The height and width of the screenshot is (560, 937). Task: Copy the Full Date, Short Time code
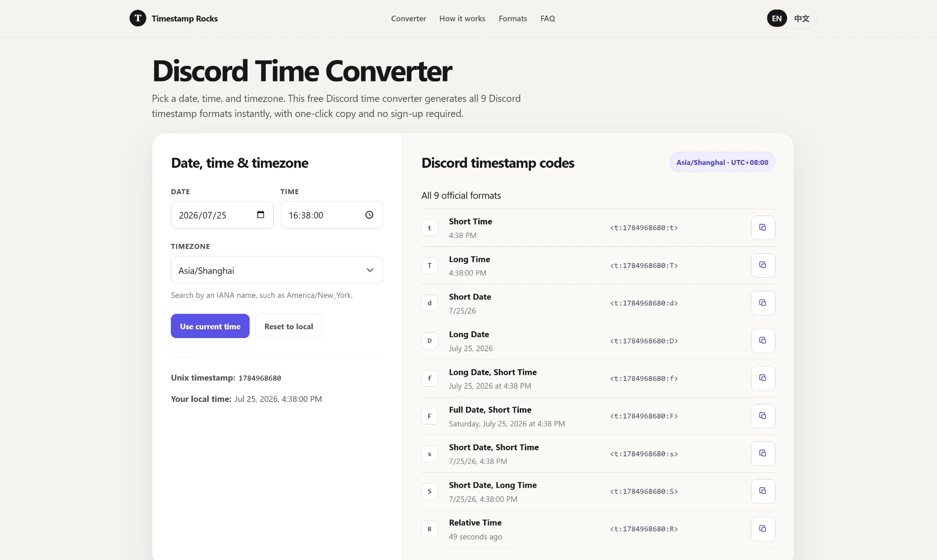[763, 416]
